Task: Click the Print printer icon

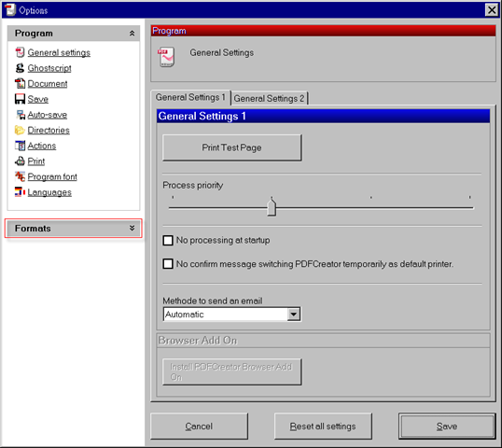Action: pos(20,161)
